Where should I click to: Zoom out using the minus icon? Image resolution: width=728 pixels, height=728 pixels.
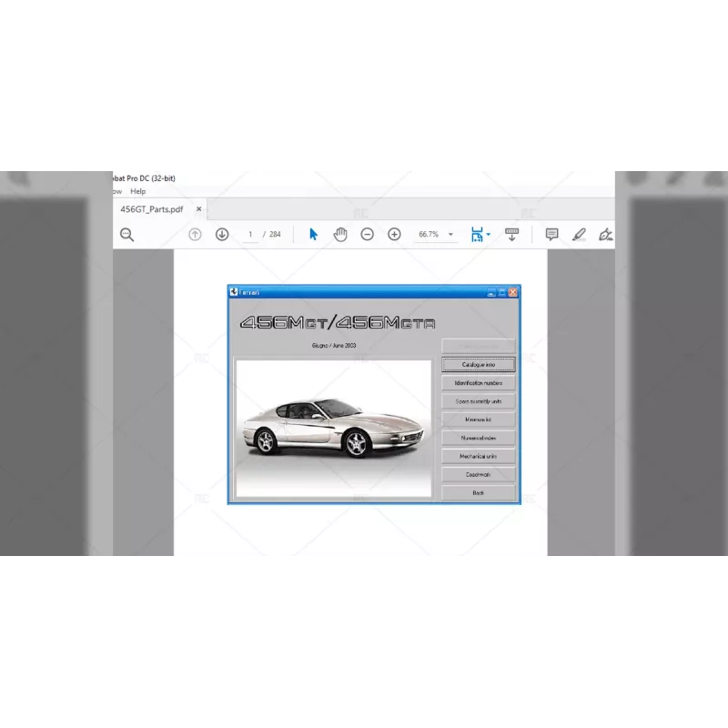367,234
